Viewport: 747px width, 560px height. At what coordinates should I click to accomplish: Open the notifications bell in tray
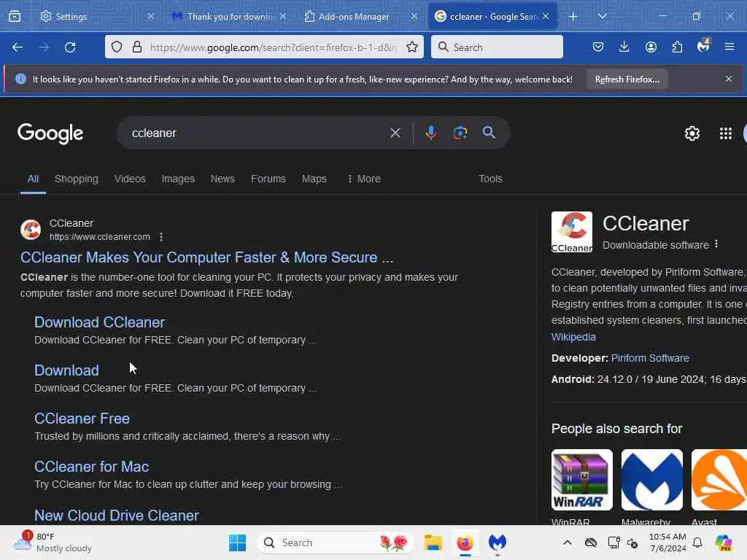coord(697,542)
